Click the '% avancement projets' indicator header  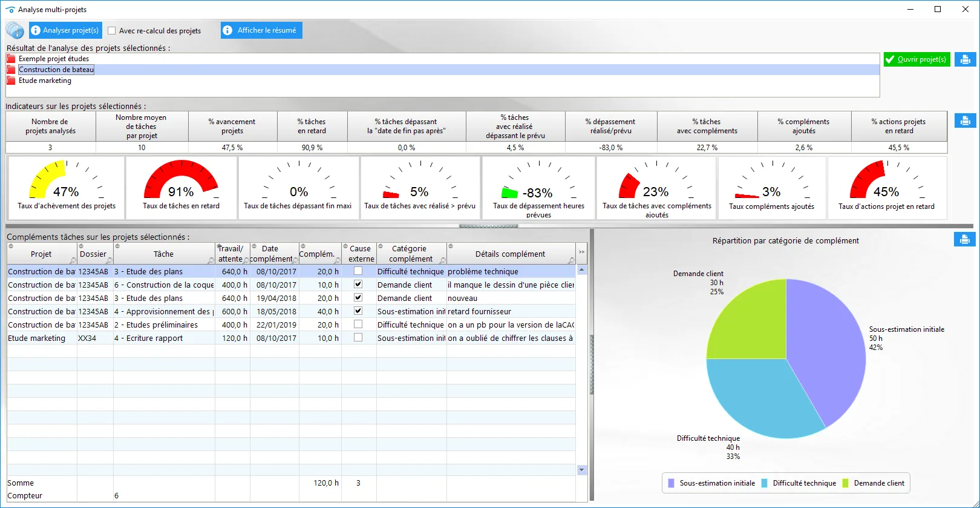coord(232,126)
